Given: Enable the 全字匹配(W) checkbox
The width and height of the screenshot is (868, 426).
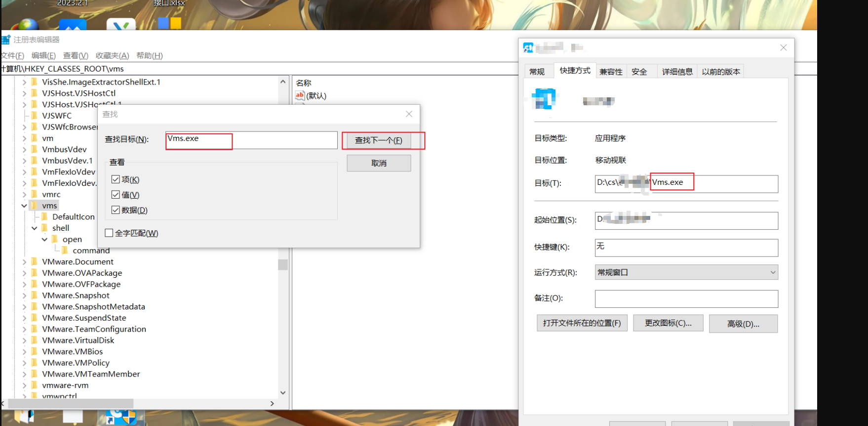Looking at the screenshot, I should point(109,233).
